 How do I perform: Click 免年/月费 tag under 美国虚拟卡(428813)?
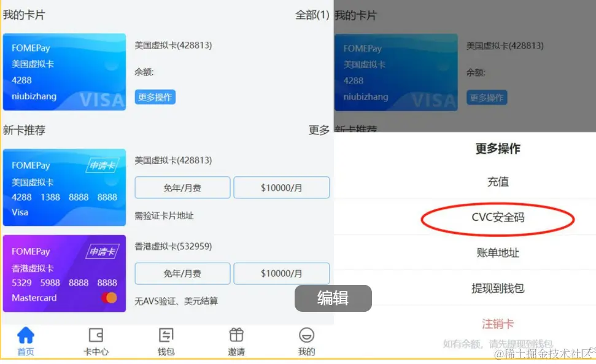(x=182, y=188)
